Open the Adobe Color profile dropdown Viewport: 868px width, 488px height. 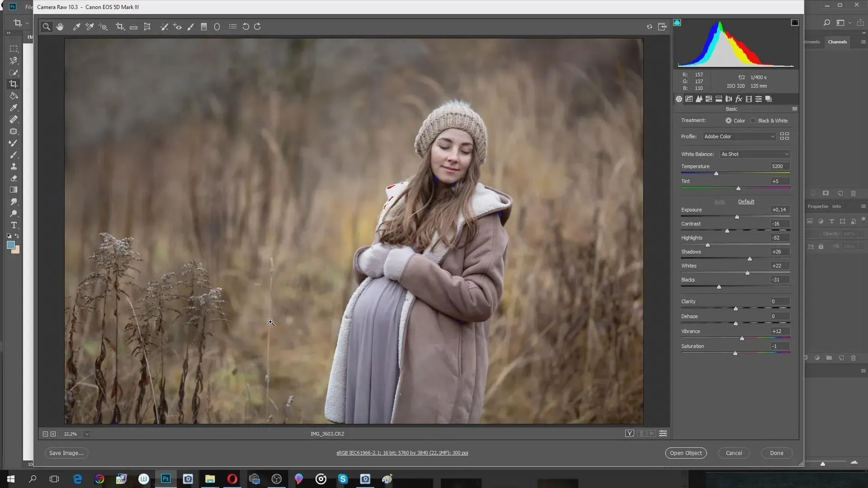click(739, 136)
